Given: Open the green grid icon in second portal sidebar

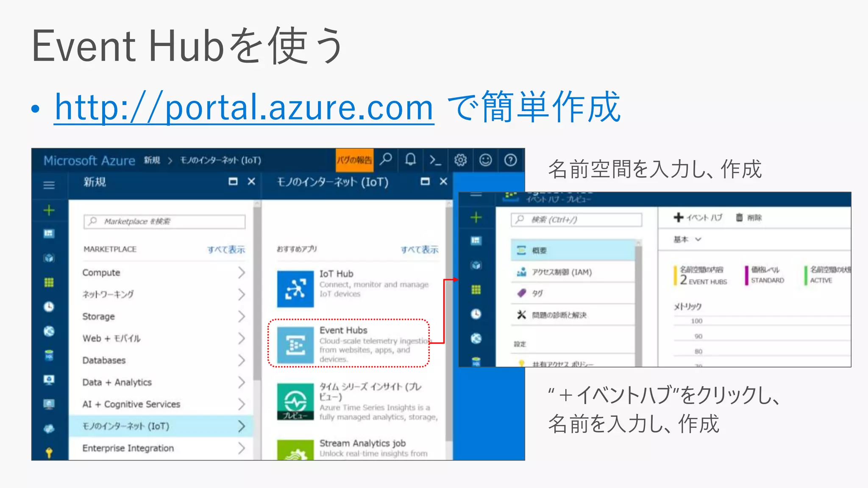Looking at the screenshot, I should 476,290.
